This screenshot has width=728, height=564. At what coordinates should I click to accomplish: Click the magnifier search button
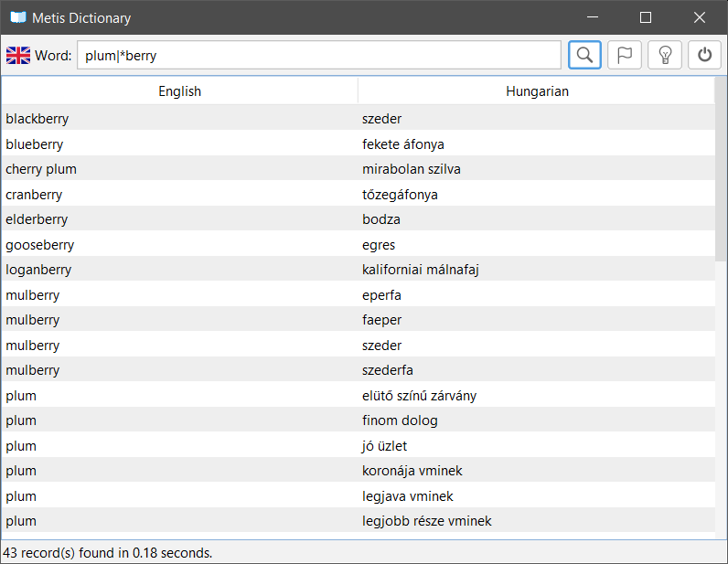(x=584, y=55)
